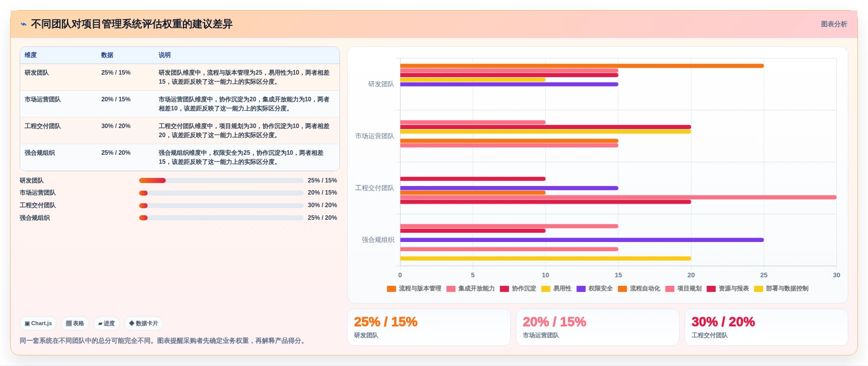Toggle the 流程与版本管理 legend item
868x366 pixels.
tap(414, 289)
